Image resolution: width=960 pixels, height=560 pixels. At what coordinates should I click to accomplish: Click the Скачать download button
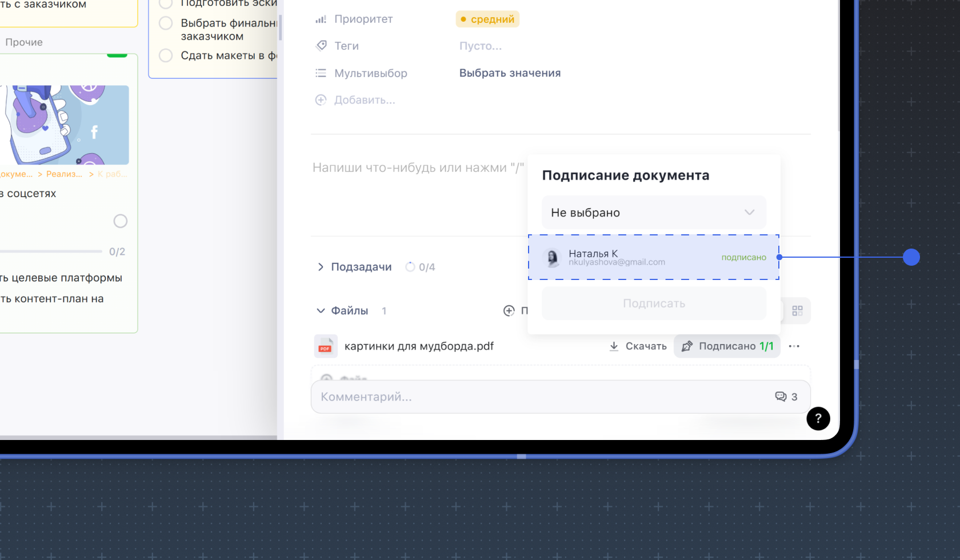(638, 346)
